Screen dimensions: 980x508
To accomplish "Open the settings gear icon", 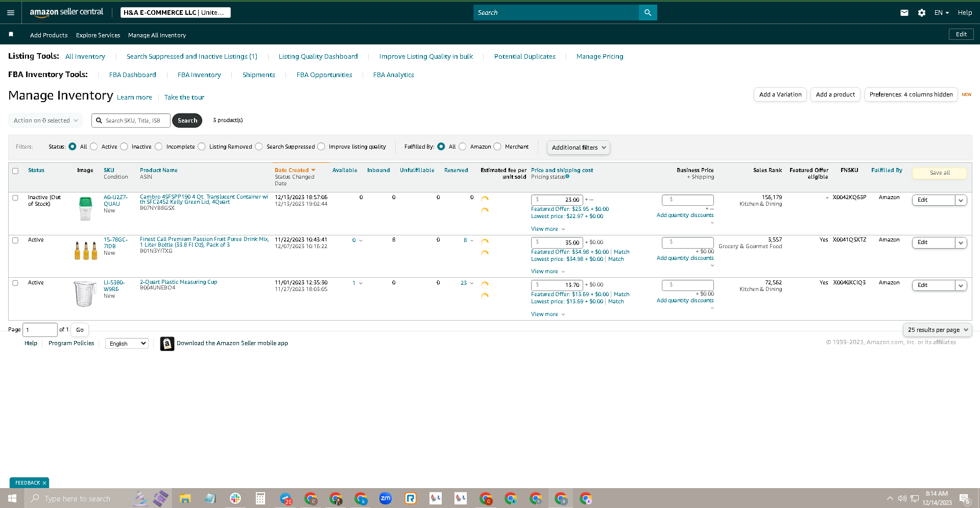I will click(x=922, y=13).
